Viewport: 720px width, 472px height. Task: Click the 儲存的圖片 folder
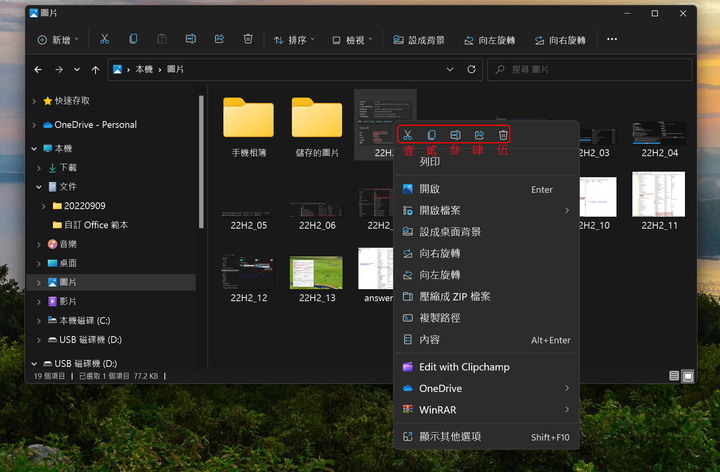(317, 127)
